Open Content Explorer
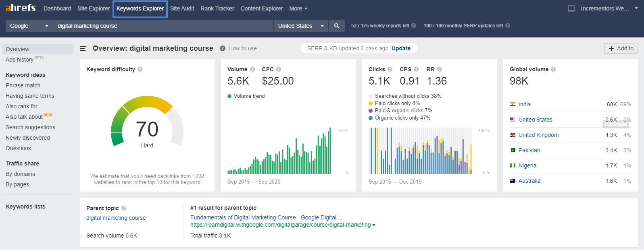Viewport: 644px width, 250px height. point(262,8)
